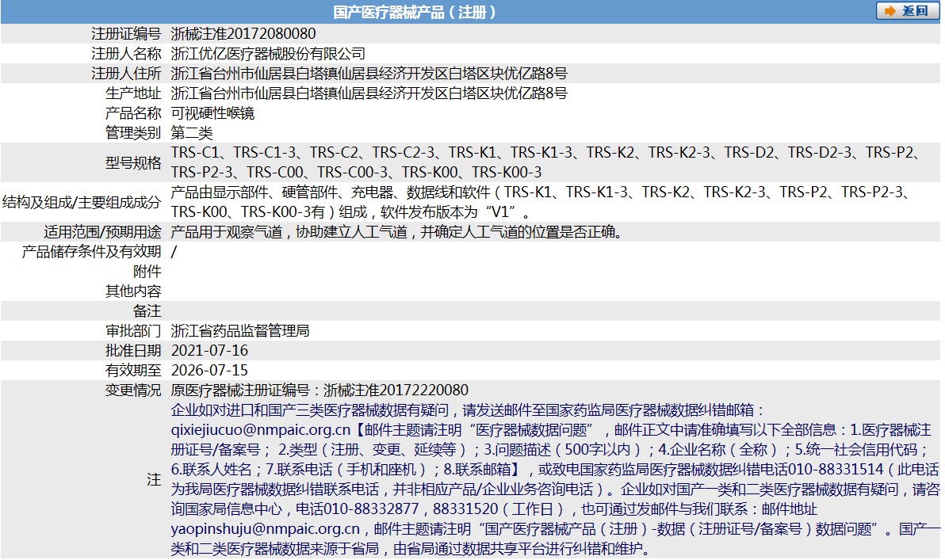Viewport: 945px width, 560px height.
Task: Click phone number text 010-88332877
Action: [x=371, y=509]
